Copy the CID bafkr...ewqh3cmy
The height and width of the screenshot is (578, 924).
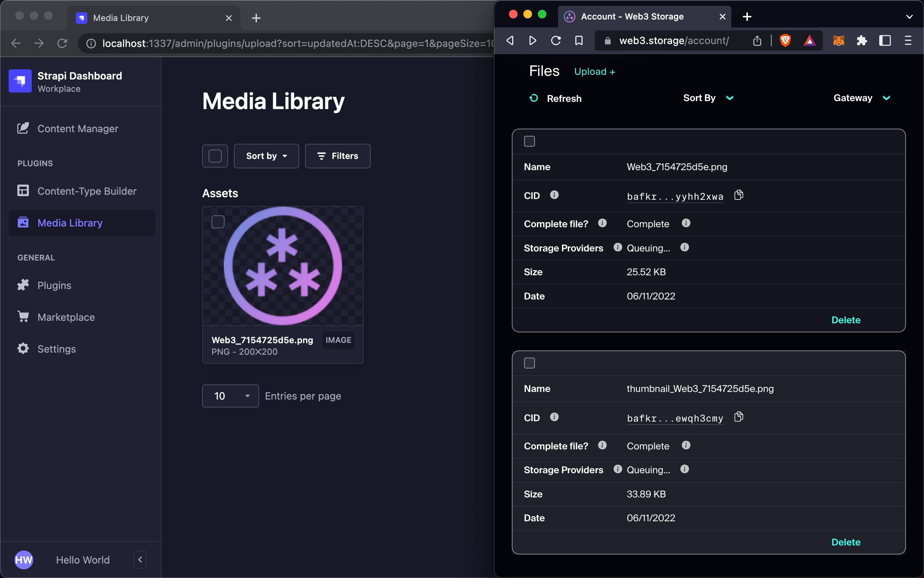pos(739,417)
